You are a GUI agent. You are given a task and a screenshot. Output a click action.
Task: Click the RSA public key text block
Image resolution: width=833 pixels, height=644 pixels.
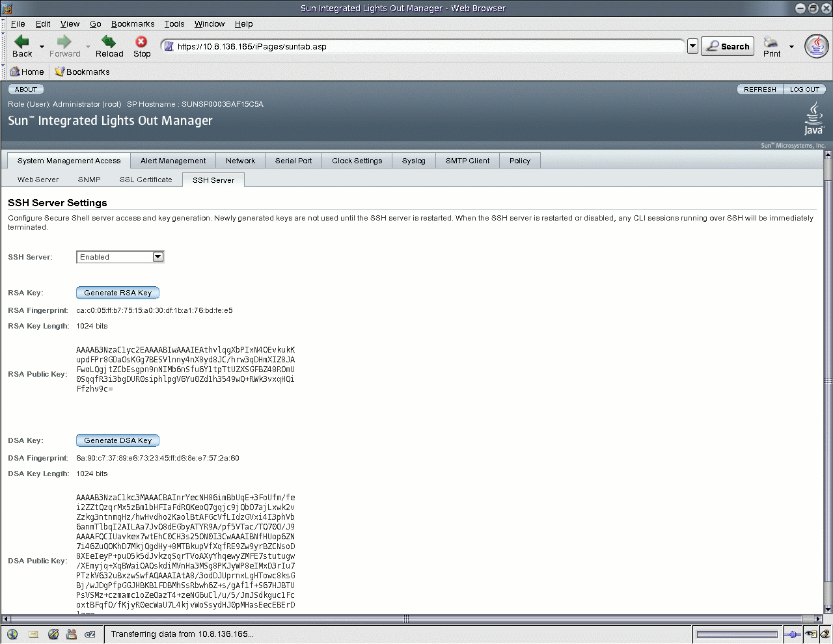(x=185, y=369)
